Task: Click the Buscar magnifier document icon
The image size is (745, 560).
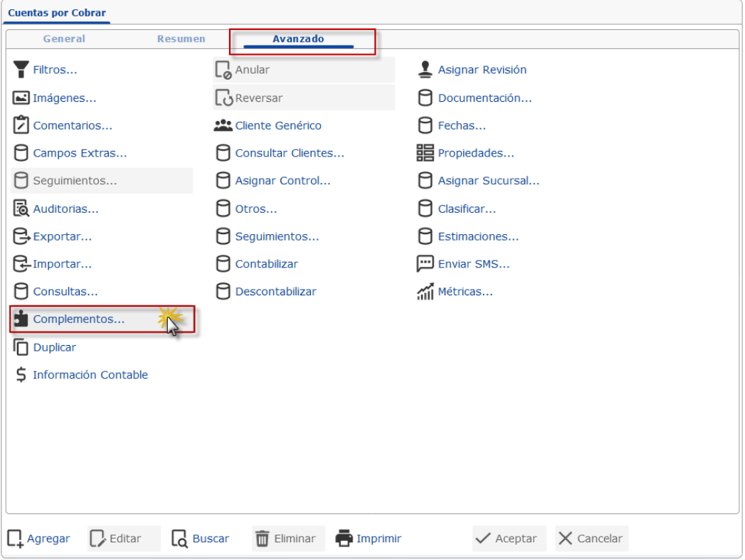Action: point(179,539)
